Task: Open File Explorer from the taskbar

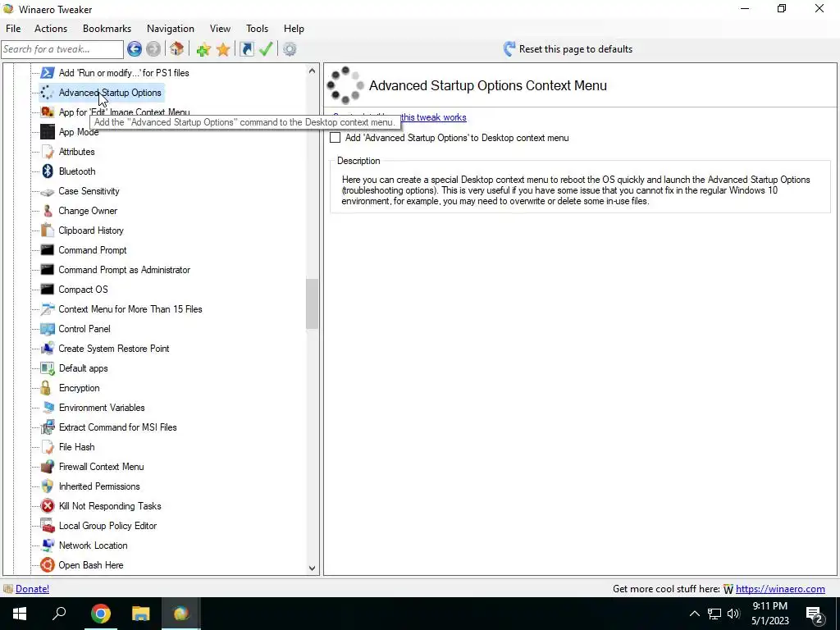Action: [x=141, y=614]
